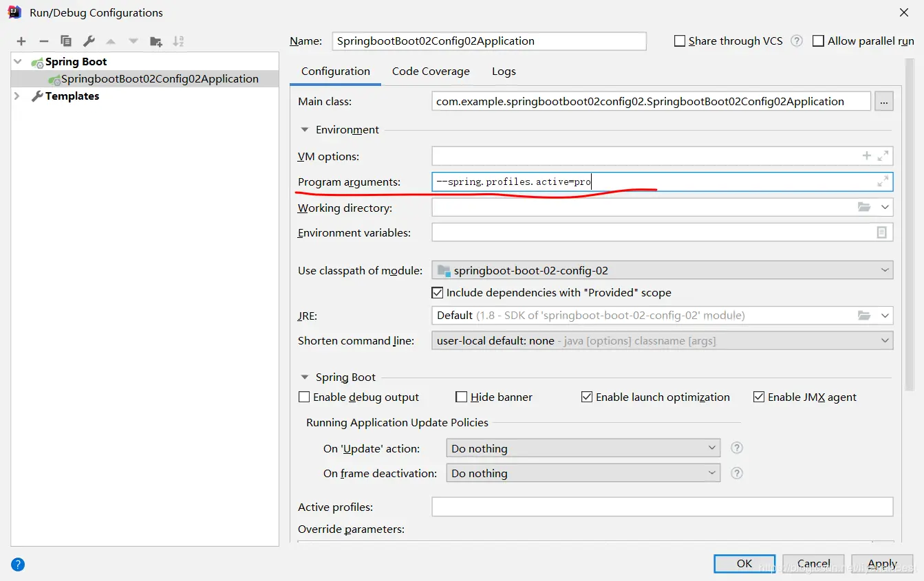Image resolution: width=924 pixels, height=581 pixels.
Task: Open edit defaults wrench icon
Action: [89, 41]
